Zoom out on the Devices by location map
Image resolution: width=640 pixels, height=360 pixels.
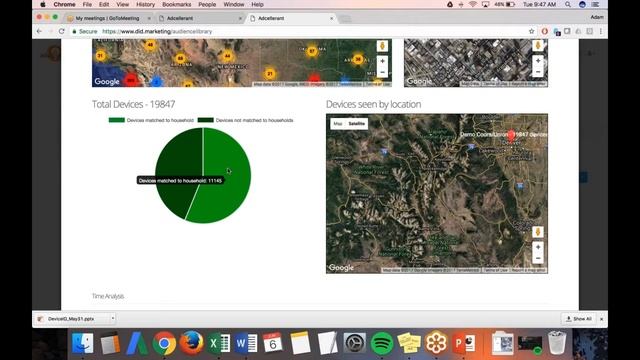[x=538, y=258]
